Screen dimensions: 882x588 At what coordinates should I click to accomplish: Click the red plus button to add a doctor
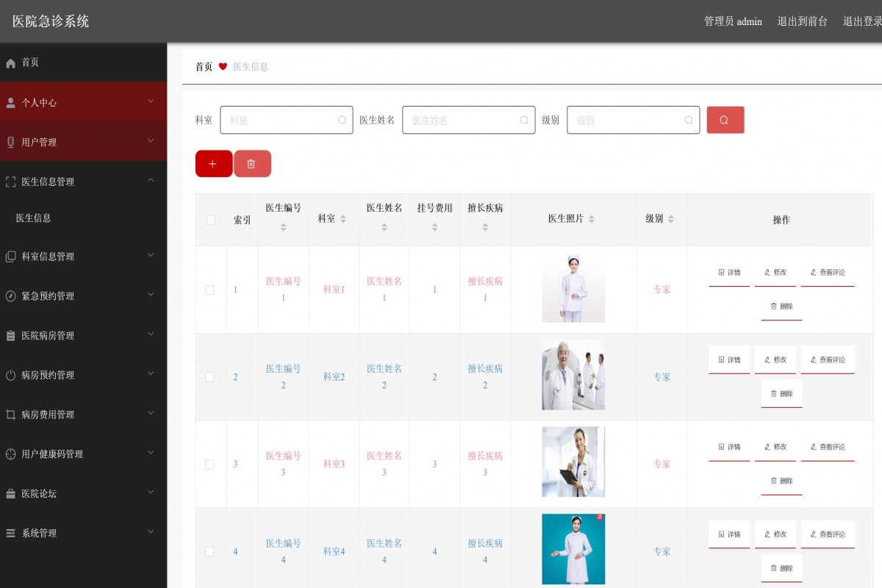213,163
